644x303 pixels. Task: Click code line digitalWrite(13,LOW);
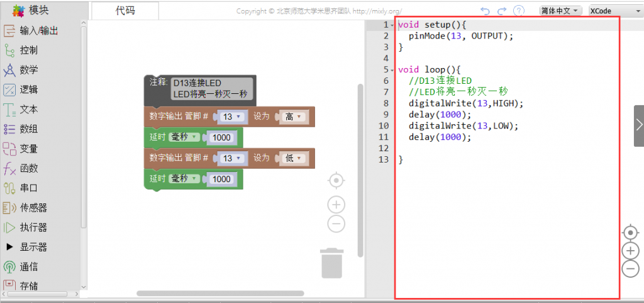point(464,125)
